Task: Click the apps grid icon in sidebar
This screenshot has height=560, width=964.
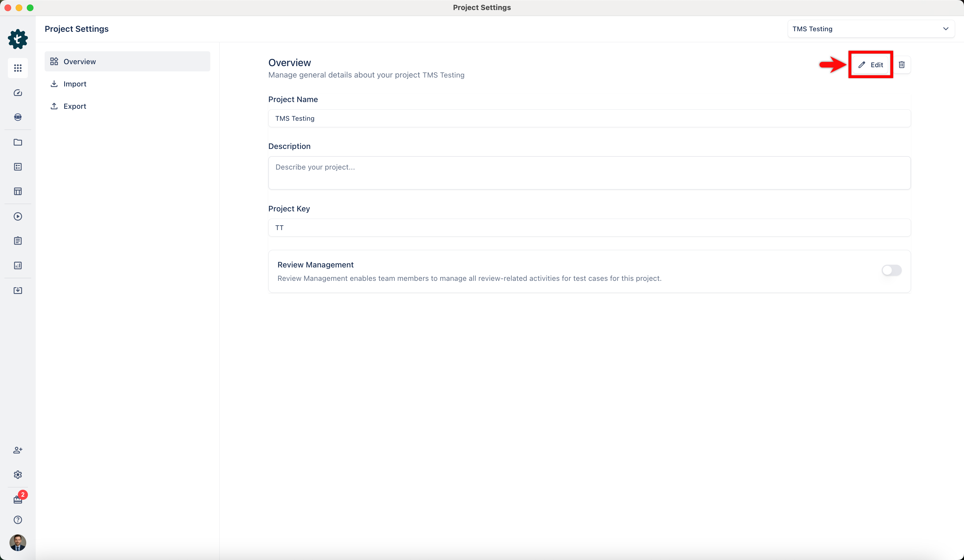Action: point(18,68)
